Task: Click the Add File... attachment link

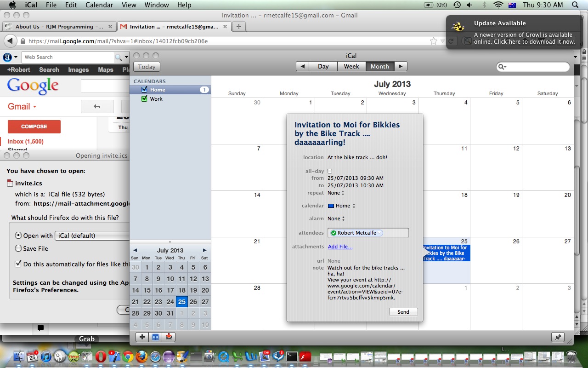Action: coord(340,247)
